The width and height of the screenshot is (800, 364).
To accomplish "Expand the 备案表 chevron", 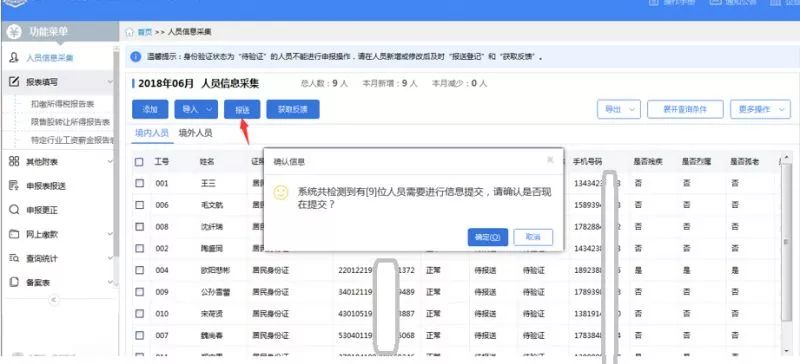I will coord(110,282).
